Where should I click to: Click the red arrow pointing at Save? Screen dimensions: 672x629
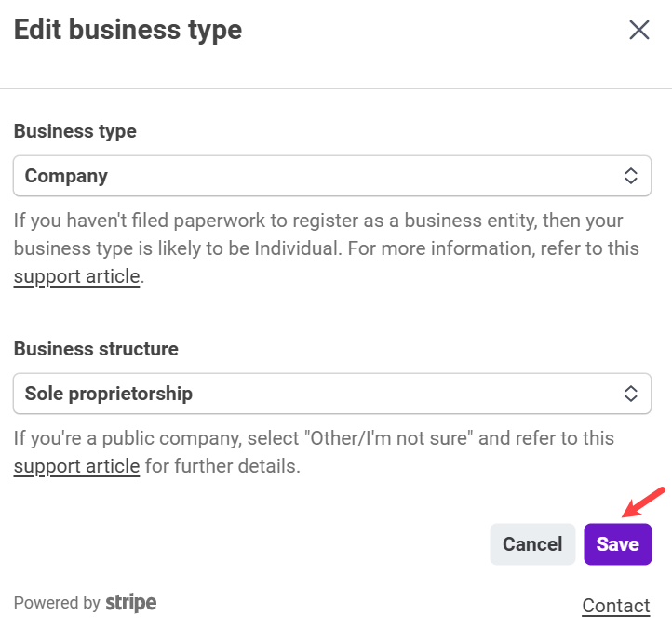[x=644, y=502]
